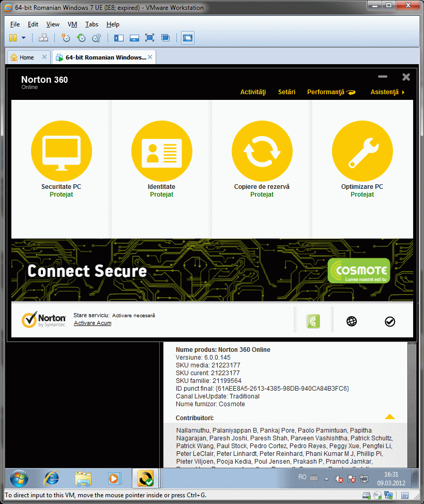Open the VMware File menu

[15, 24]
